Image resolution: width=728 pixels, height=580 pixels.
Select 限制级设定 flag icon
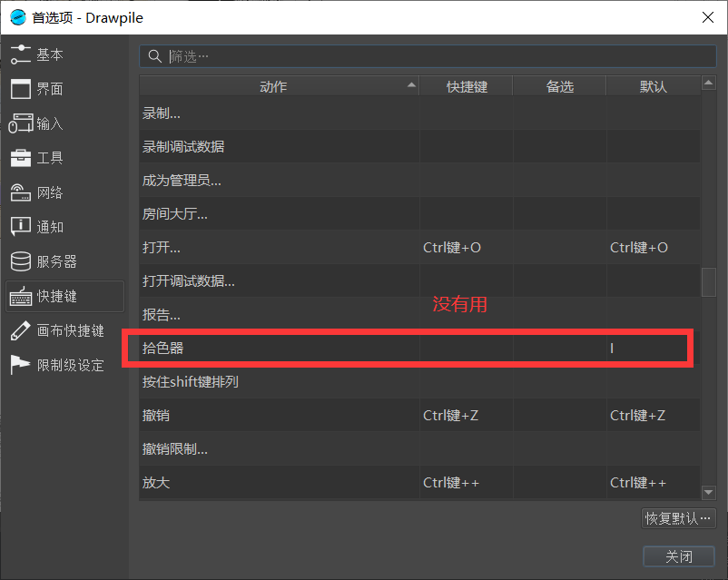[21, 365]
